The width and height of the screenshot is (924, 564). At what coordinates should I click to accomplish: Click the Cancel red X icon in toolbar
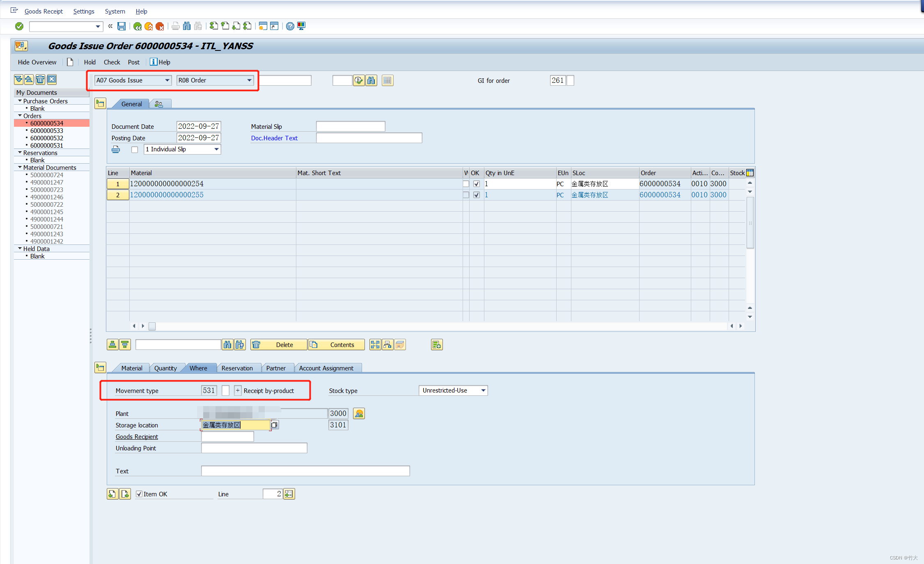(160, 26)
